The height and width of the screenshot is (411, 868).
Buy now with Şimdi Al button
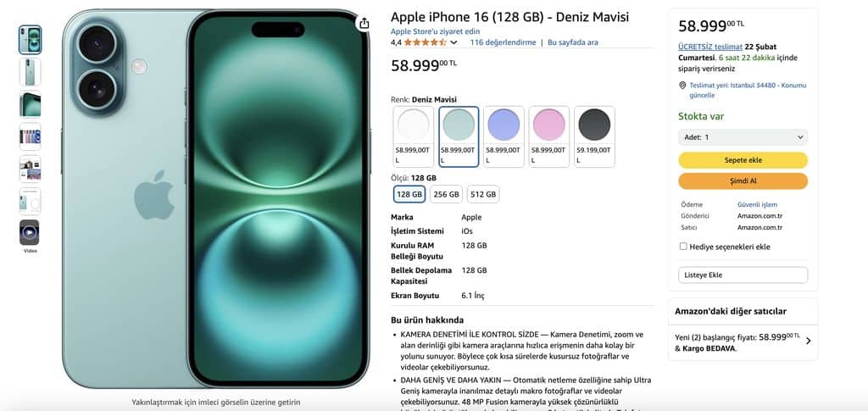pos(743,181)
